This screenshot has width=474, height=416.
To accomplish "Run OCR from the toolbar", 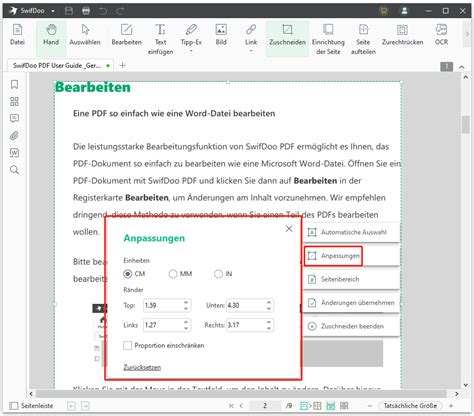I will (441, 35).
